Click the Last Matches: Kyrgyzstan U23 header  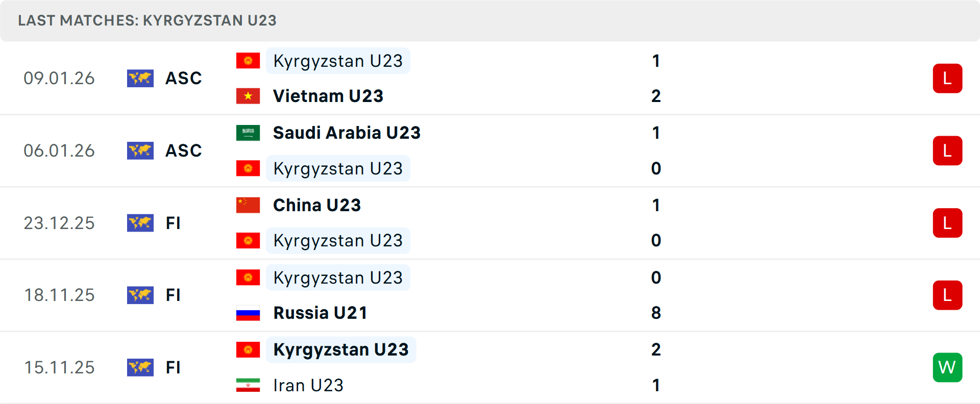pos(147,20)
